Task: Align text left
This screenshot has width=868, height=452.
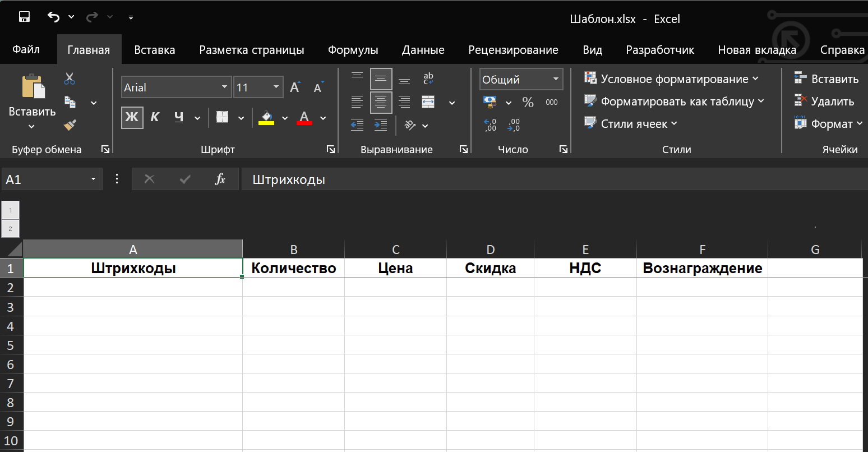Action: click(x=357, y=102)
